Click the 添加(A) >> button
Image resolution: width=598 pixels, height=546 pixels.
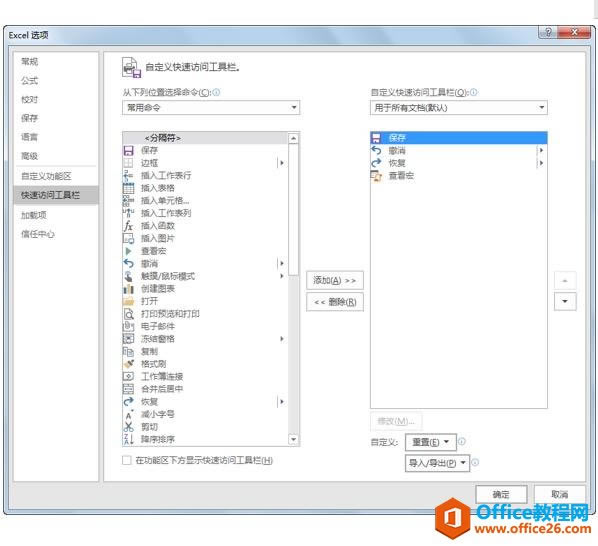coord(335,281)
